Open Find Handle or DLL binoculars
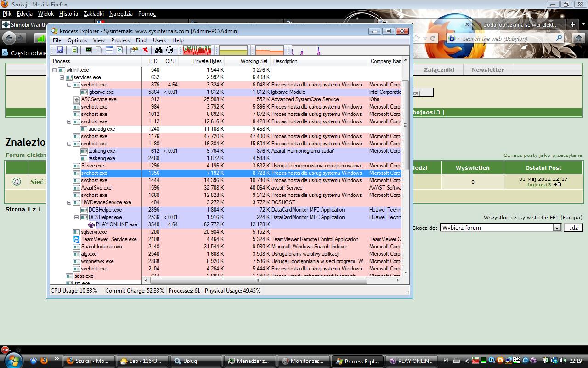Screen dimensions: 588x368 [x=160, y=50]
